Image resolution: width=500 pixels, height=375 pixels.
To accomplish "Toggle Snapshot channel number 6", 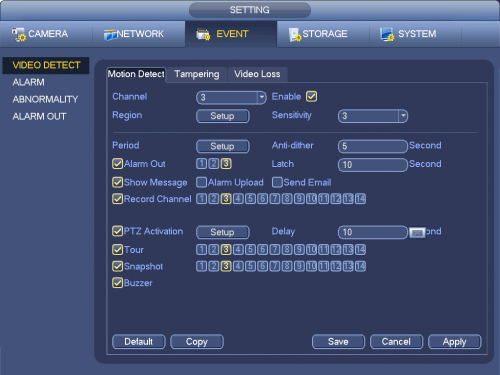I will pyautogui.click(x=263, y=266).
